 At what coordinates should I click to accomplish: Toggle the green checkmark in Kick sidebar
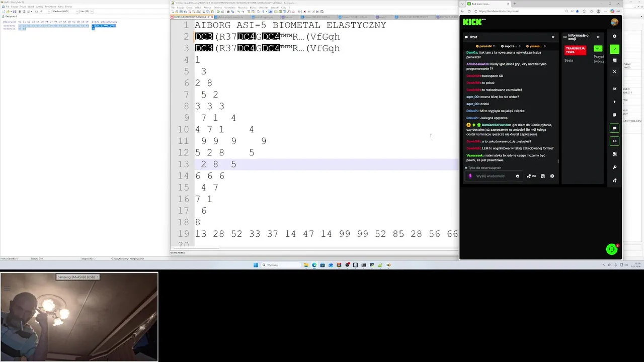click(614, 49)
